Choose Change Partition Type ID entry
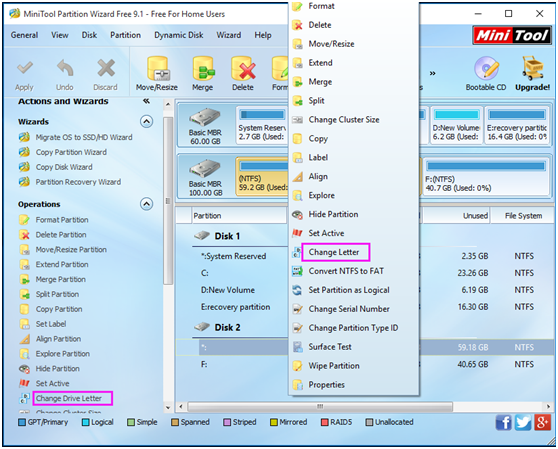The image size is (558, 449). pyautogui.click(x=353, y=328)
